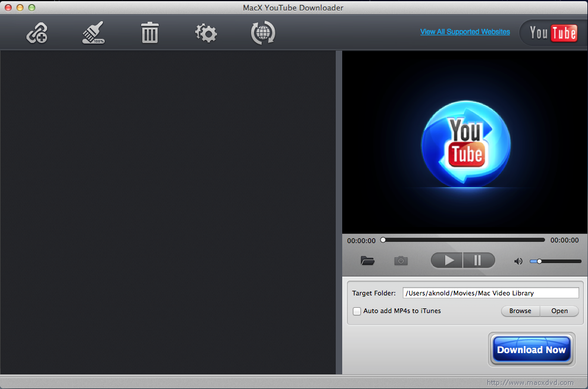Select the analyze URL paintbrush icon
588x389 pixels.
click(x=93, y=33)
